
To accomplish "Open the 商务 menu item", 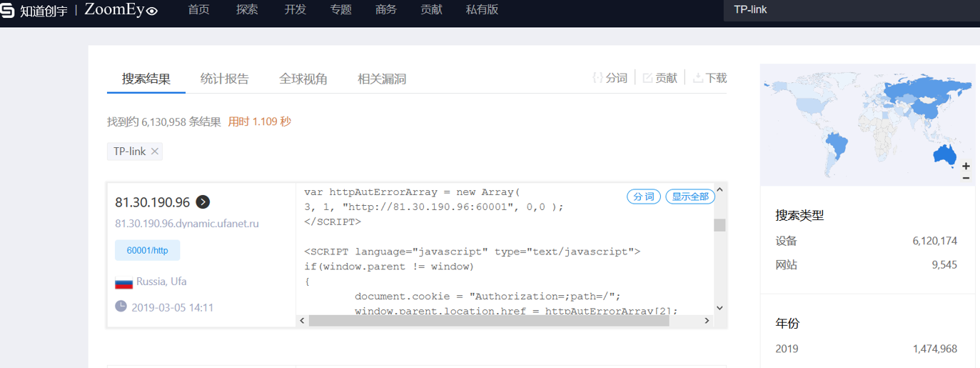I will pyautogui.click(x=385, y=10).
